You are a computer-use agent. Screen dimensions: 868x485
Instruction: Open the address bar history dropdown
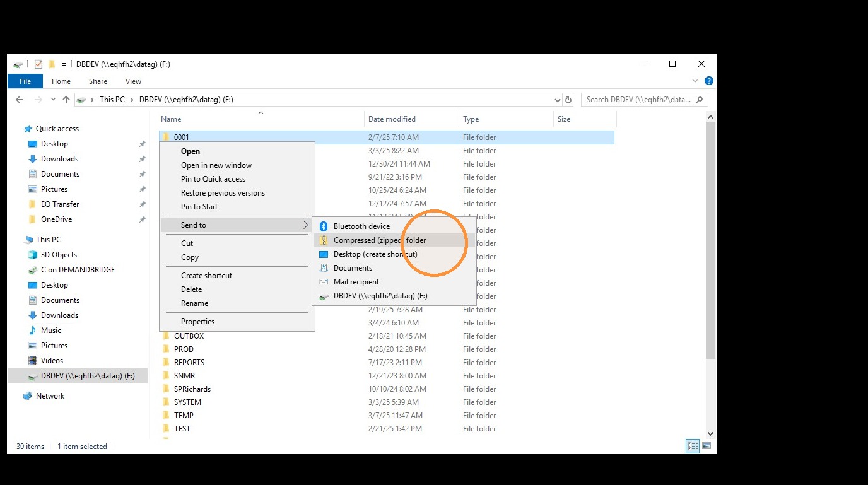tap(558, 100)
